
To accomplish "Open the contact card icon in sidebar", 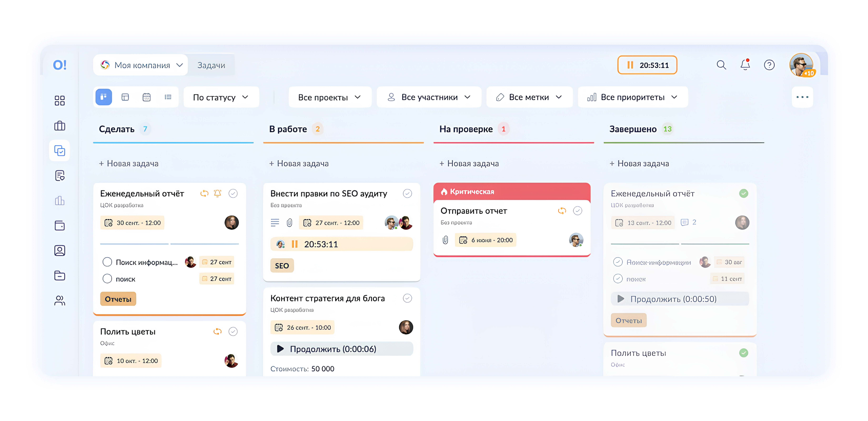I will (60, 250).
